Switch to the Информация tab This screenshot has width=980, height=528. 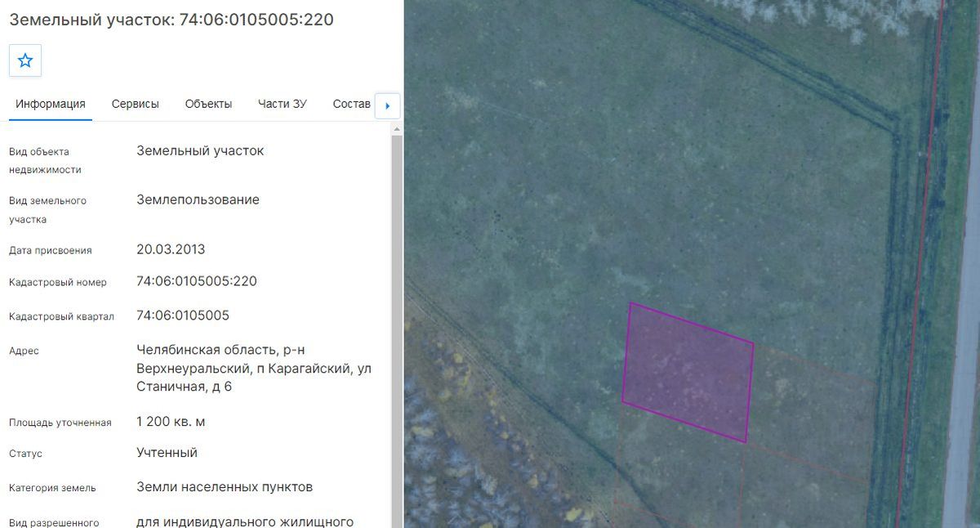tap(51, 104)
